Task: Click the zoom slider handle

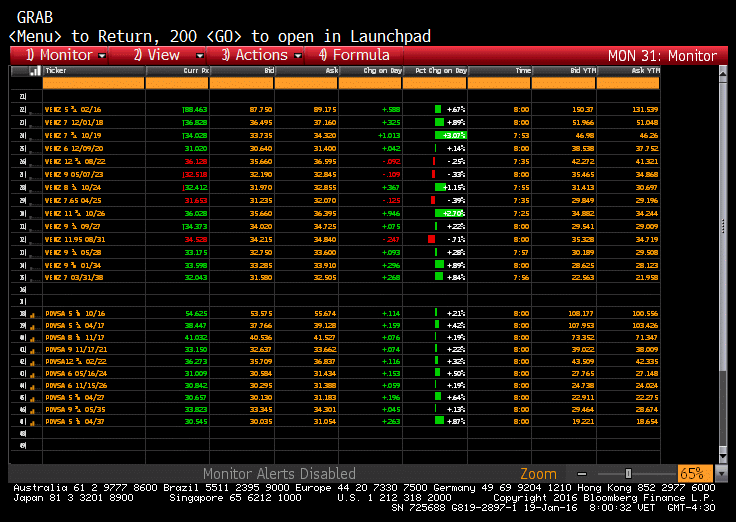Action: pyautogui.click(x=628, y=474)
